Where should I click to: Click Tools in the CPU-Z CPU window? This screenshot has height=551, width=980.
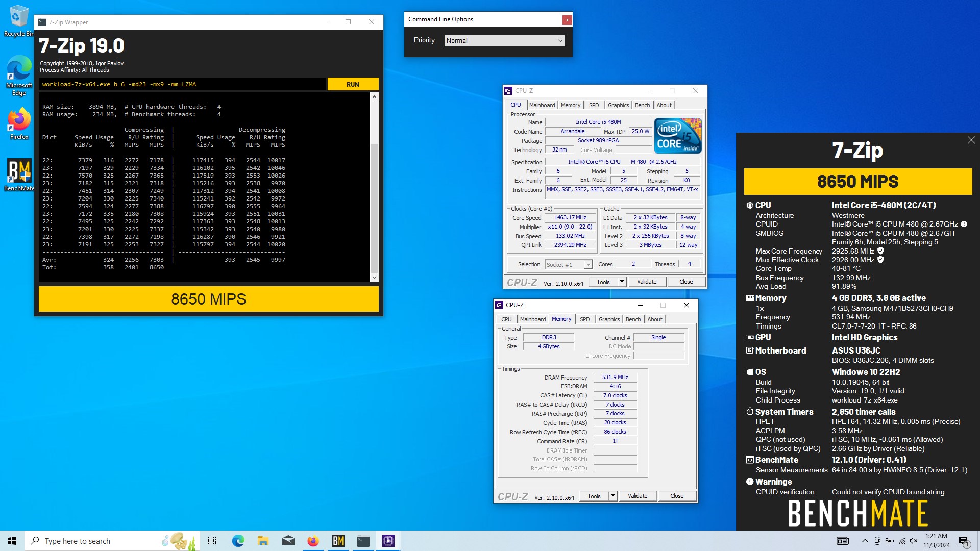tap(603, 282)
